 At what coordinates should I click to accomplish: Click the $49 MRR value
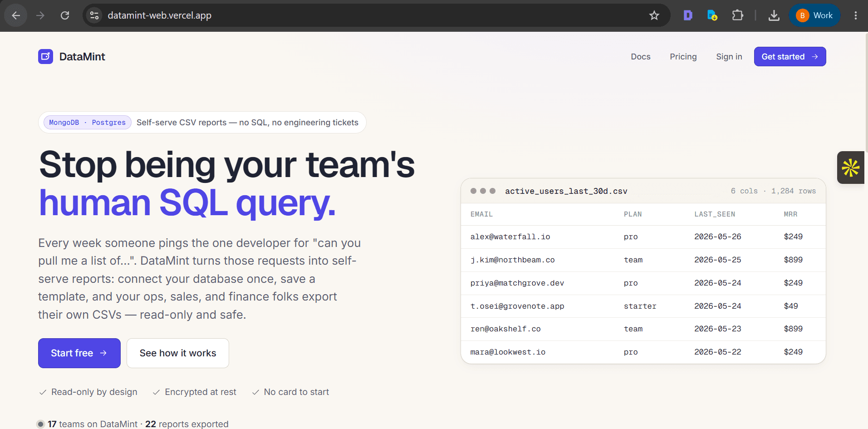click(x=790, y=306)
